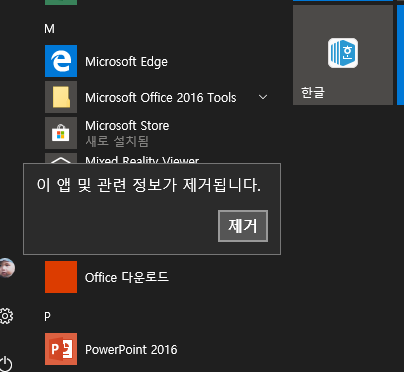This screenshot has height=372, width=404.
Task: Open the 한글 tile
Action: (x=343, y=55)
